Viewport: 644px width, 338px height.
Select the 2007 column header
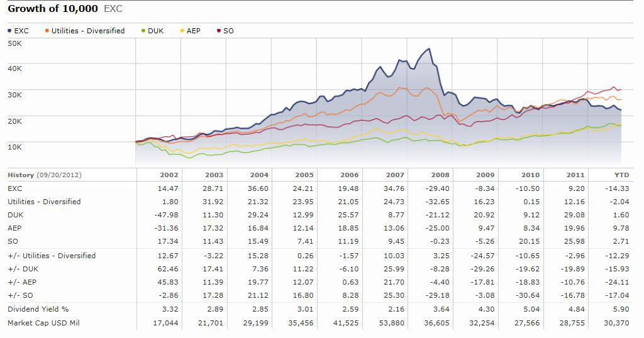[x=395, y=175]
